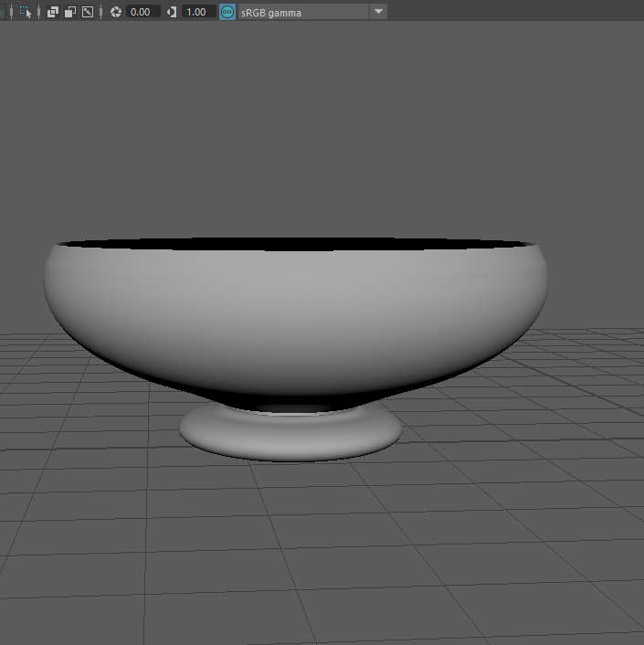Click the toolbar divider before X-ray icons
The height and width of the screenshot is (645, 644).
[x=39, y=12]
